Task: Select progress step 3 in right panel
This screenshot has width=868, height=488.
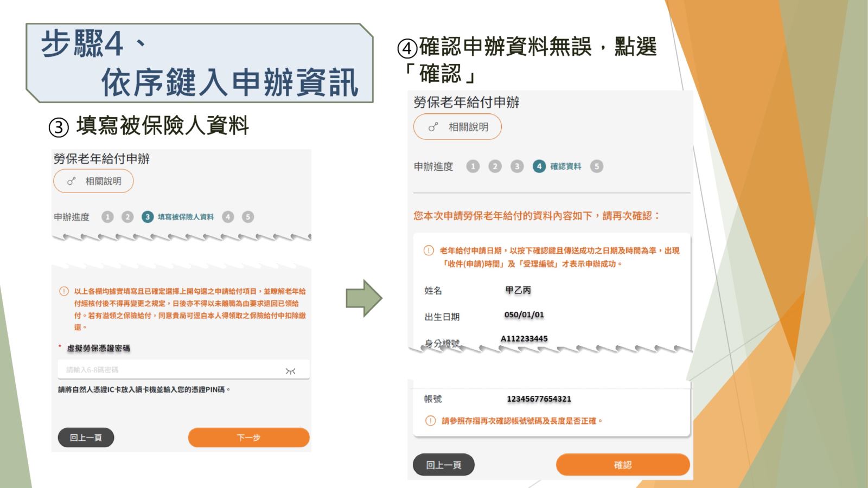Action: pos(517,166)
